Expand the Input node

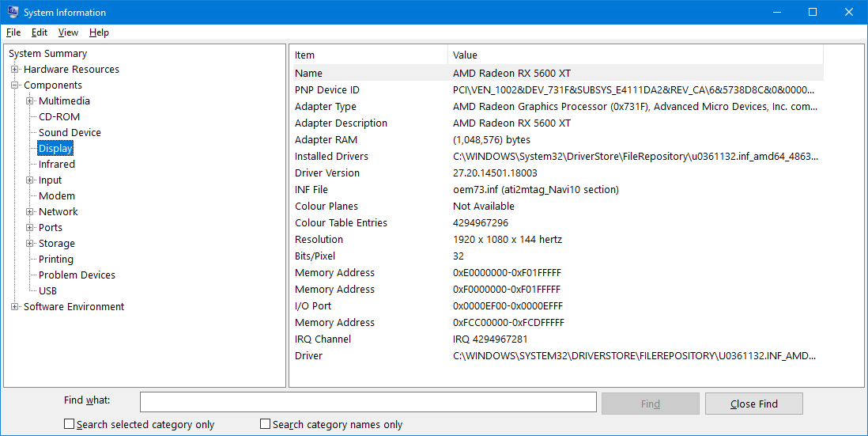[x=30, y=180]
